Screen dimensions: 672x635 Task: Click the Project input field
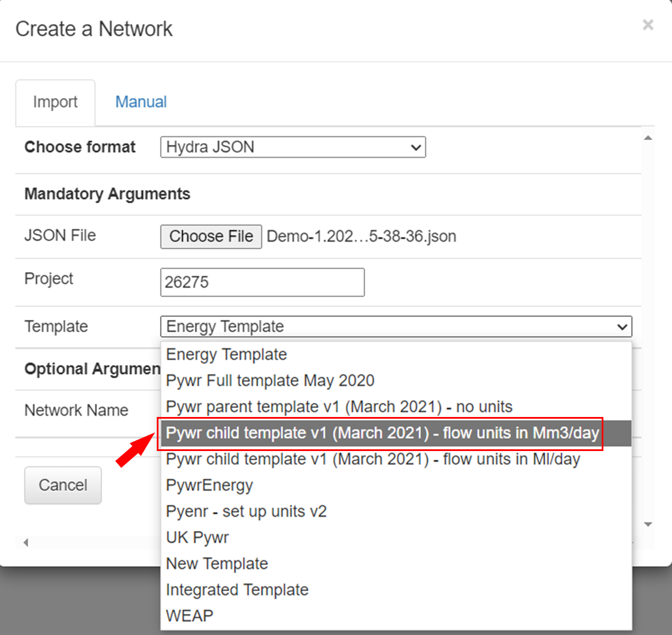point(262,282)
